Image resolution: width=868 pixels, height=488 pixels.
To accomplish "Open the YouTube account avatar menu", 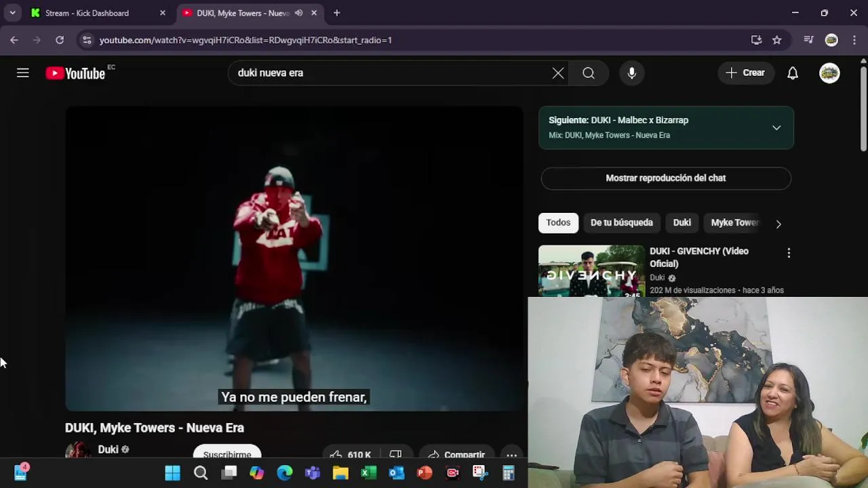I will (x=829, y=73).
